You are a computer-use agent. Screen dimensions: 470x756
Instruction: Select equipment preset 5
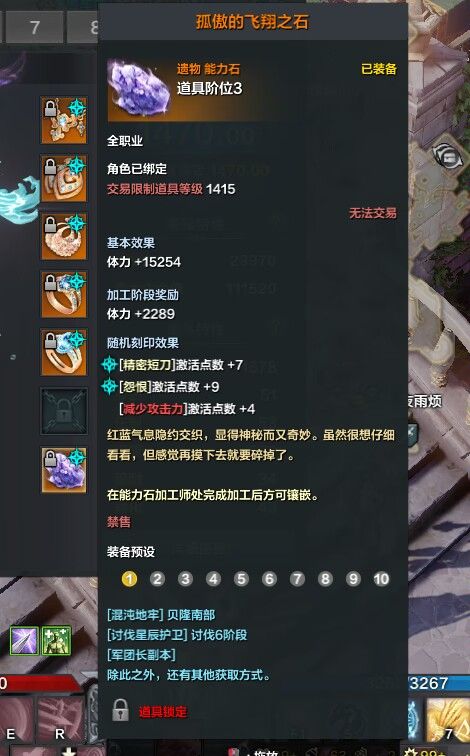[242, 579]
